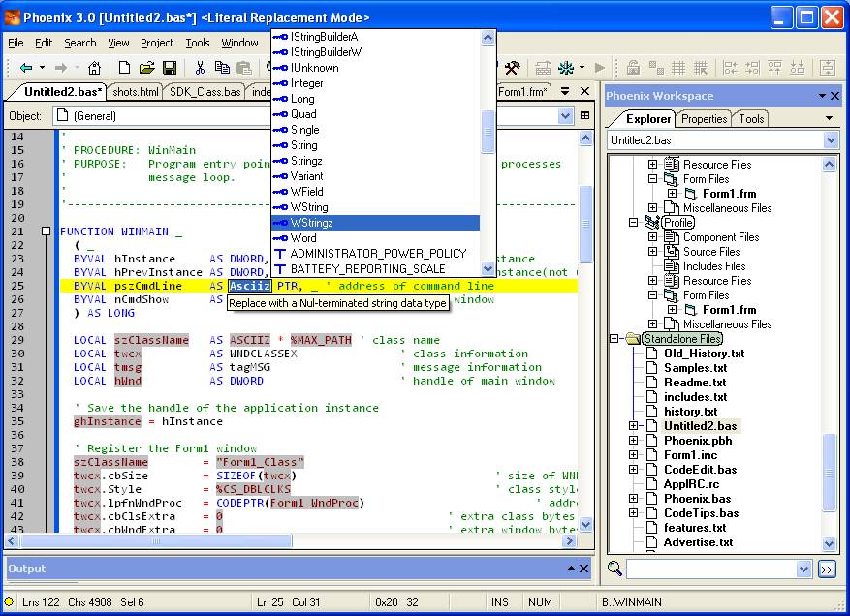Click the two-checkered-squares toolbar icon
Screen dimensions: 850x616
tap(656, 68)
